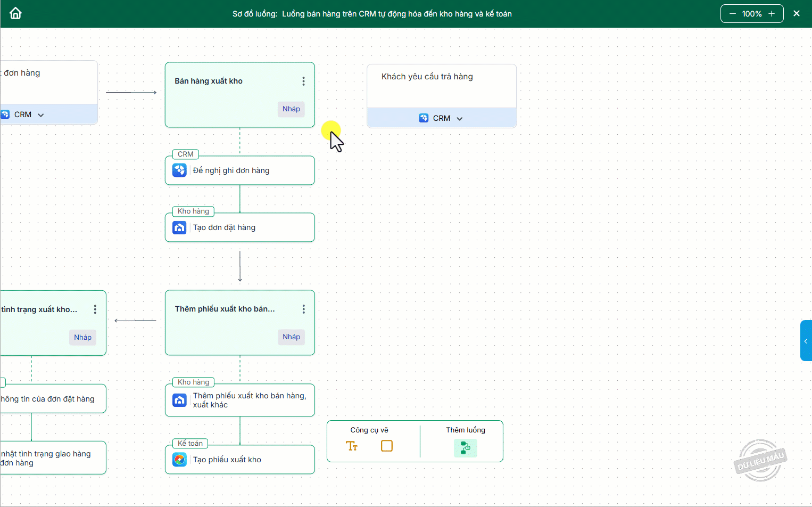The height and width of the screenshot is (507, 812).
Task: Click the Thêm phiếu xuất kho bán... title
Action: coord(225,309)
